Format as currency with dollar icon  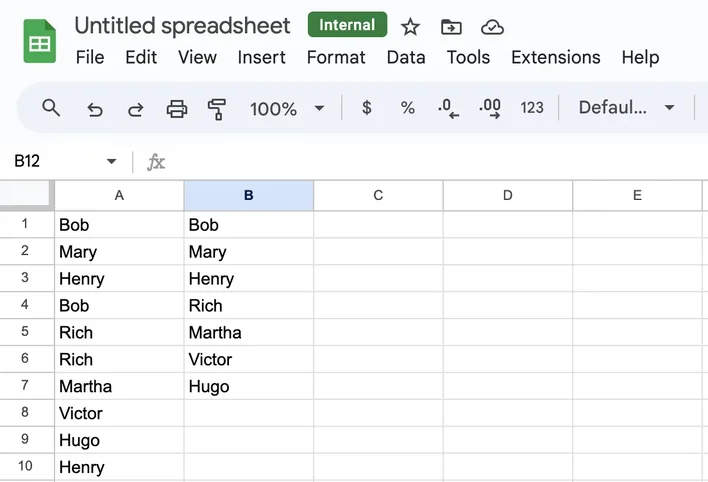pos(367,108)
